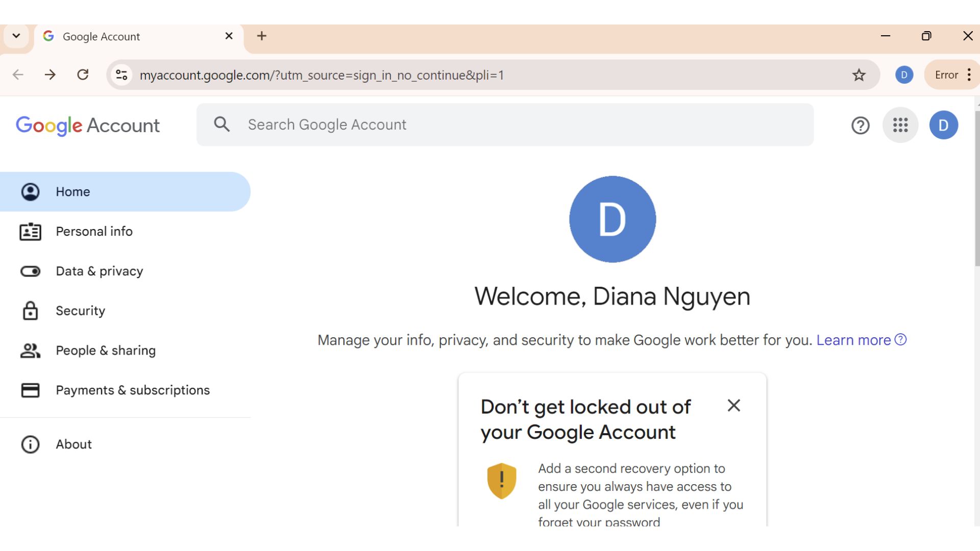Image resolution: width=980 pixels, height=551 pixels.
Task: Follow the Learn more link
Action: pos(853,340)
